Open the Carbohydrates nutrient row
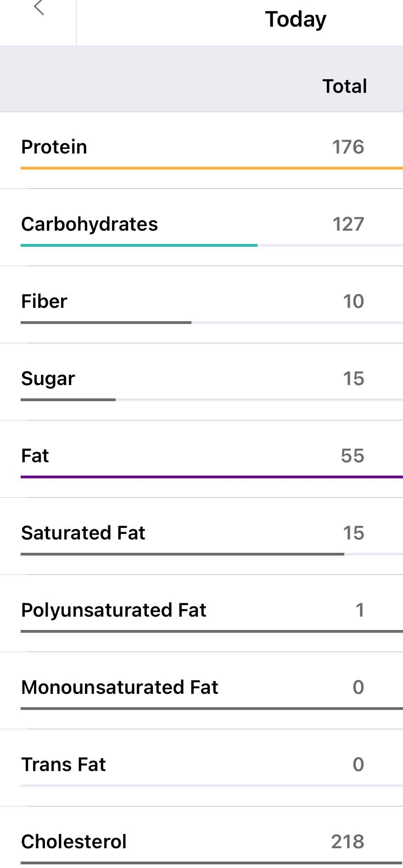 coord(90,224)
